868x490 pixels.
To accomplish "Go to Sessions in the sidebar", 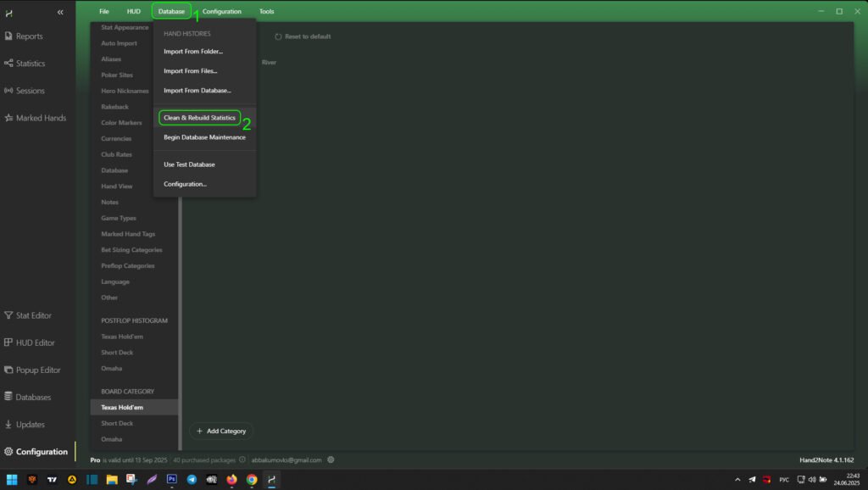I will point(30,91).
